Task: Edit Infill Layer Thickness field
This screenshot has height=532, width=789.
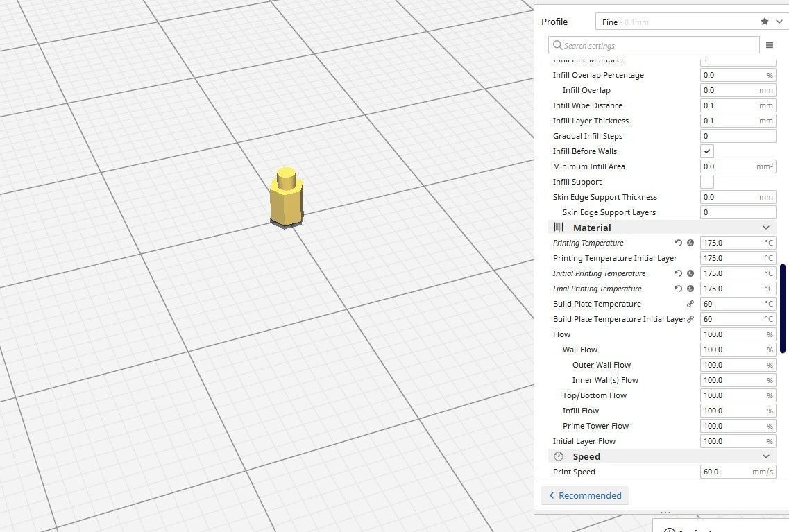Action: 738,121
